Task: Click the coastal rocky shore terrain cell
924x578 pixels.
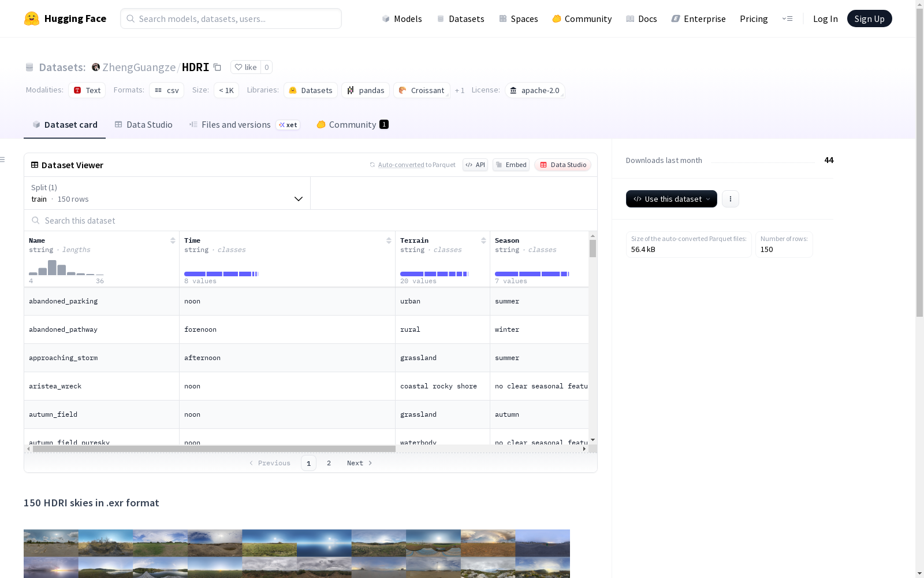Action: tap(442, 386)
